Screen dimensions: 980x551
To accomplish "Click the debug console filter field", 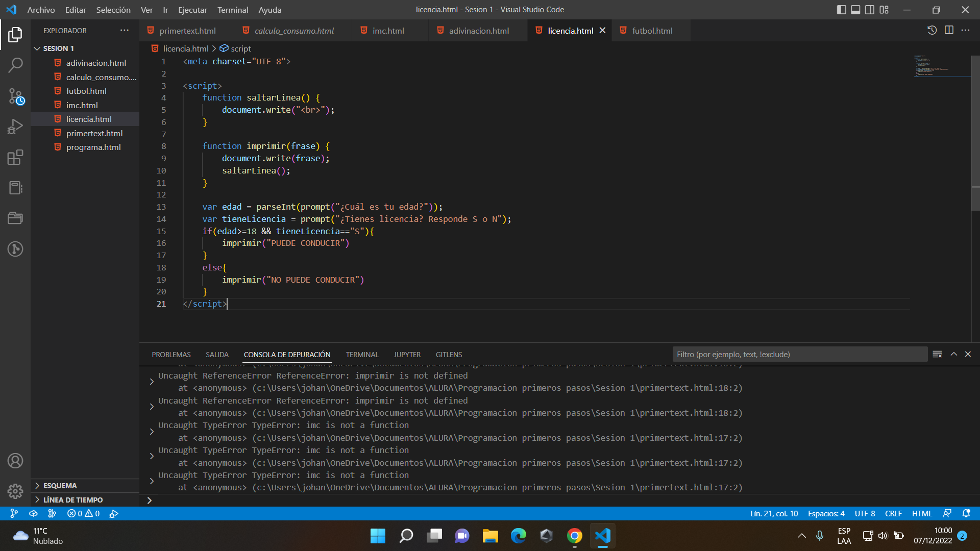I will click(800, 354).
